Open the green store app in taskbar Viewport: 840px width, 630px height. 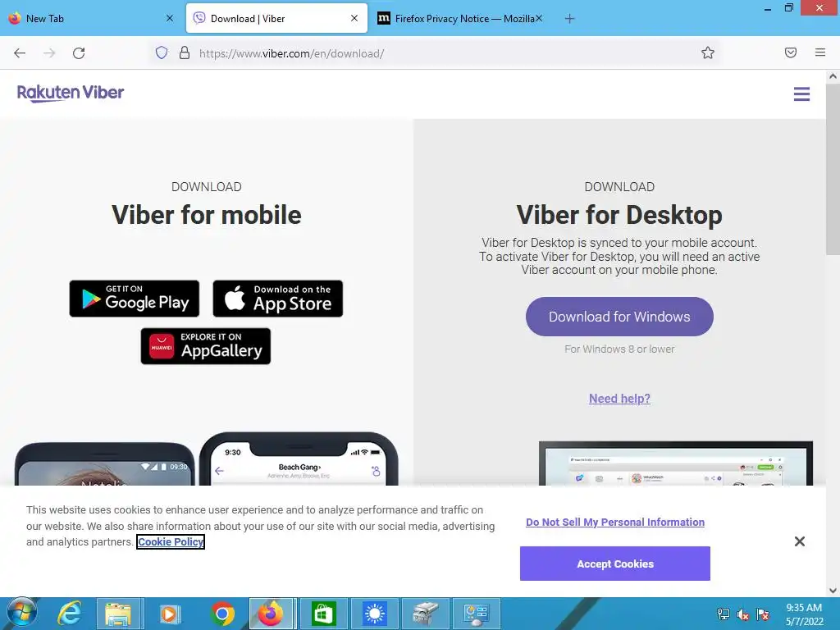click(323, 614)
